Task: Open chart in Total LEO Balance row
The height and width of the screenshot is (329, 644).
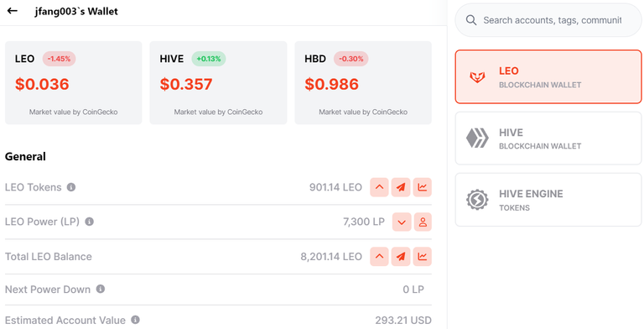Action: click(x=423, y=257)
